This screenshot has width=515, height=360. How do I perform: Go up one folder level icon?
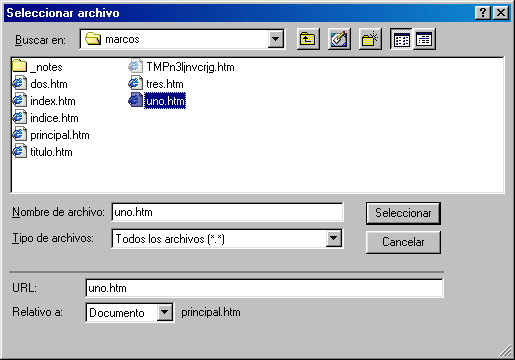click(308, 39)
